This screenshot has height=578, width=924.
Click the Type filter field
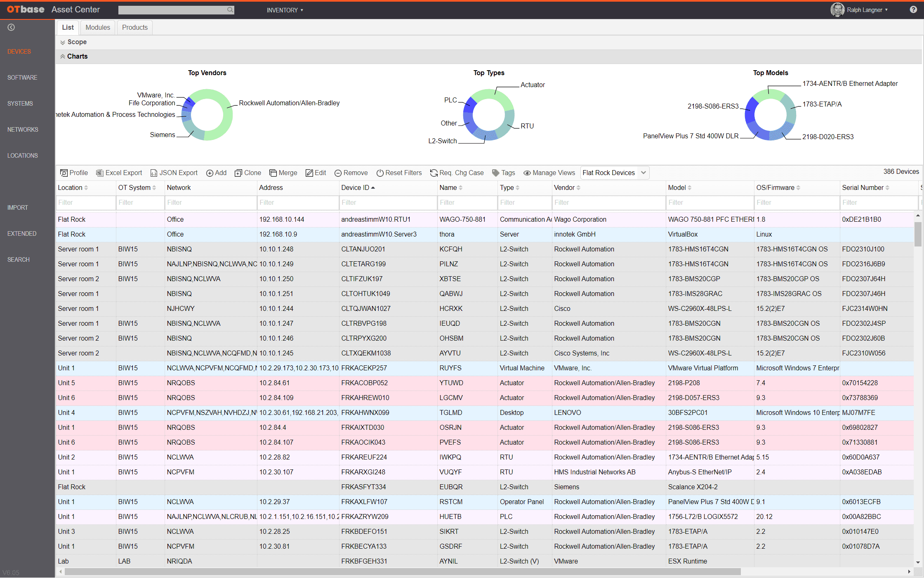pyautogui.click(x=525, y=203)
